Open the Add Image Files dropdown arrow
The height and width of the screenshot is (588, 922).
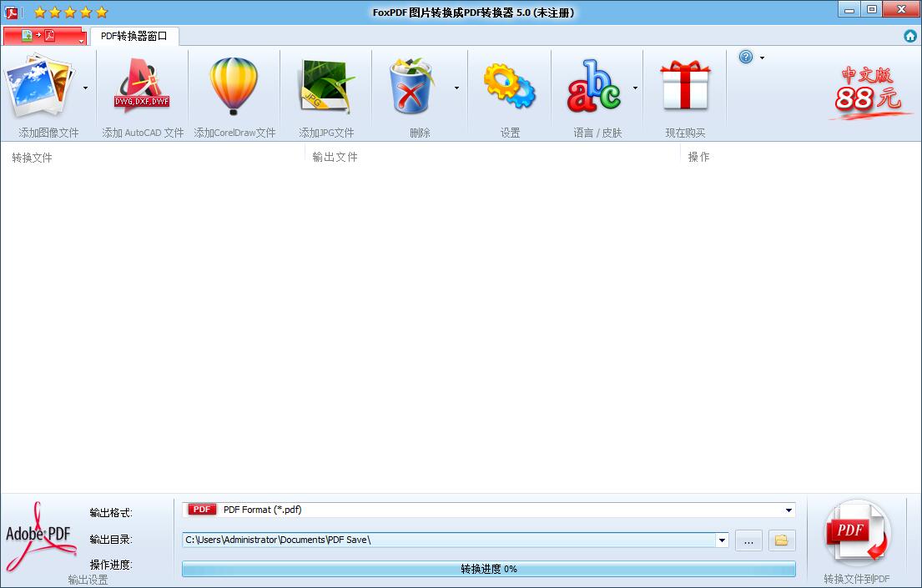[85, 88]
